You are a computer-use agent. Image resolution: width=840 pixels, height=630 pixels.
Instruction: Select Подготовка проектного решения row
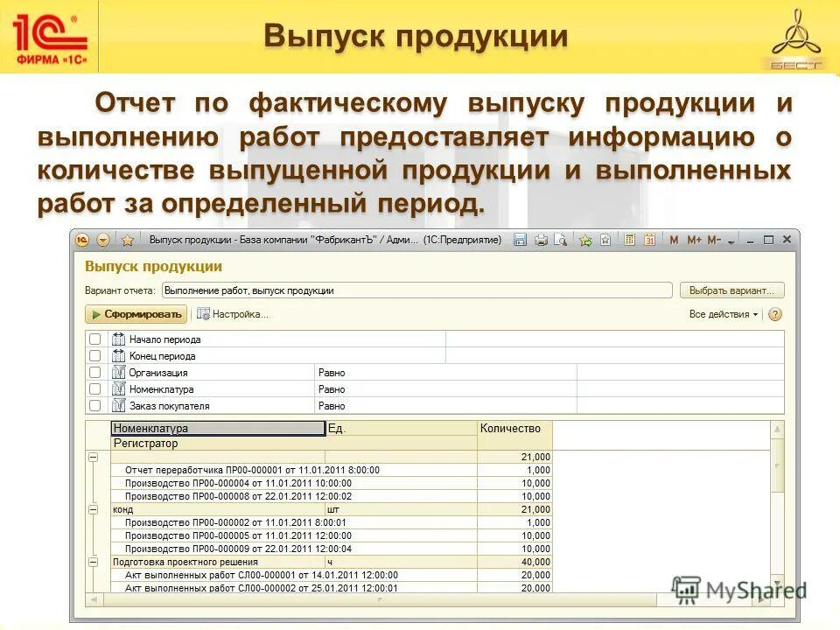(331, 562)
